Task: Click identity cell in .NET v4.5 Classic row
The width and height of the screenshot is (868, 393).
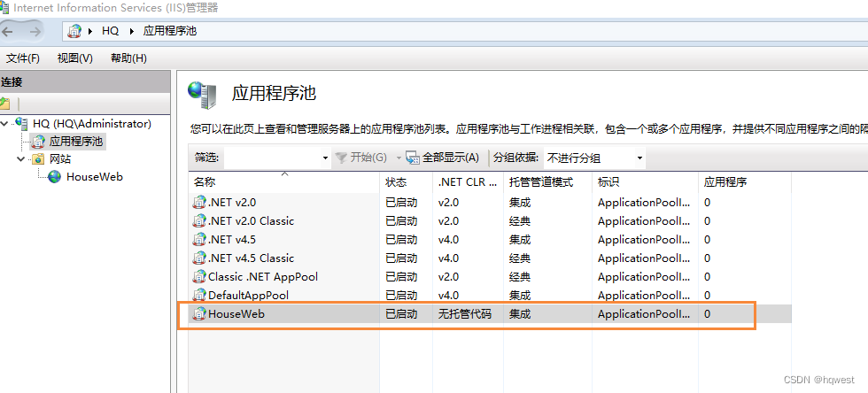Action: (x=644, y=258)
